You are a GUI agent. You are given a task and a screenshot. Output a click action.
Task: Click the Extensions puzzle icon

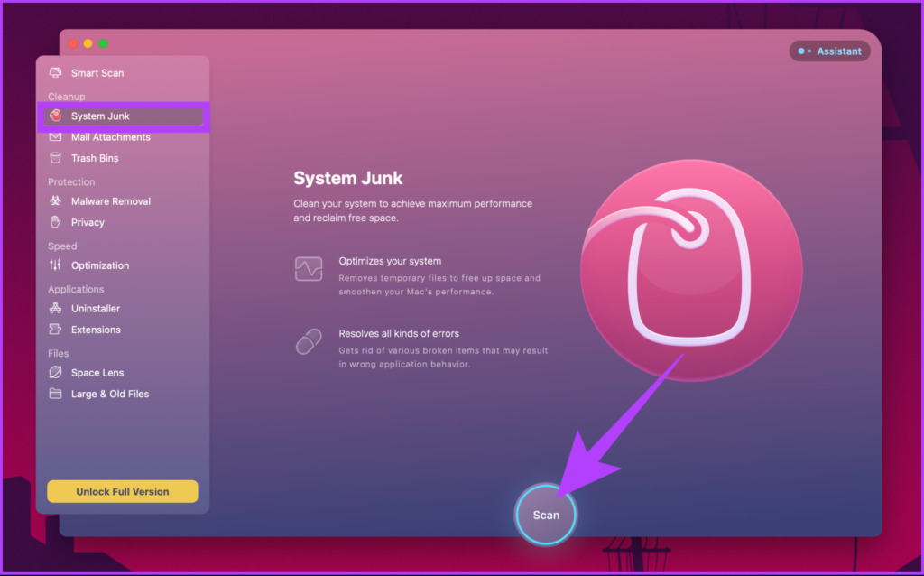click(x=55, y=330)
